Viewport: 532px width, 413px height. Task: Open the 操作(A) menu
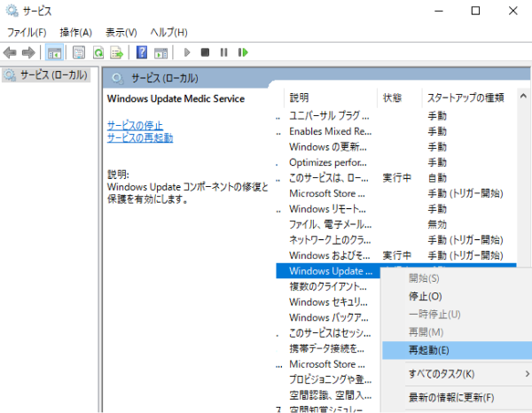pyautogui.click(x=75, y=32)
